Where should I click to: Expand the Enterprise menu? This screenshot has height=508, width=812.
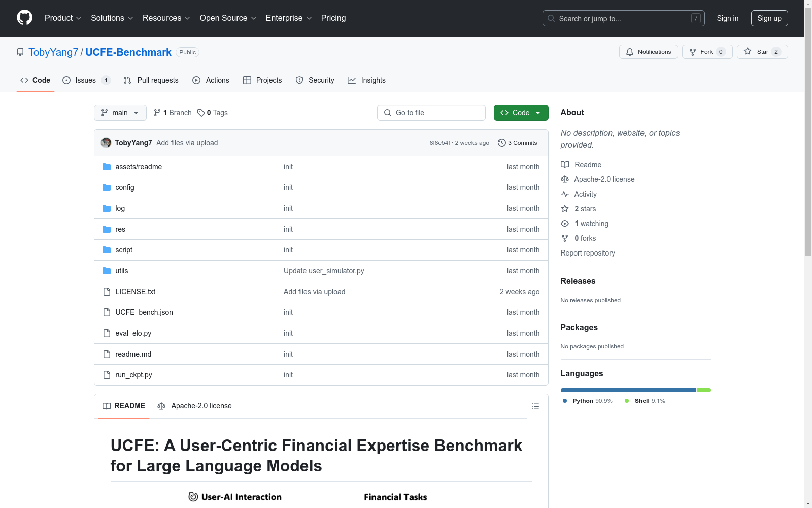click(x=289, y=18)
